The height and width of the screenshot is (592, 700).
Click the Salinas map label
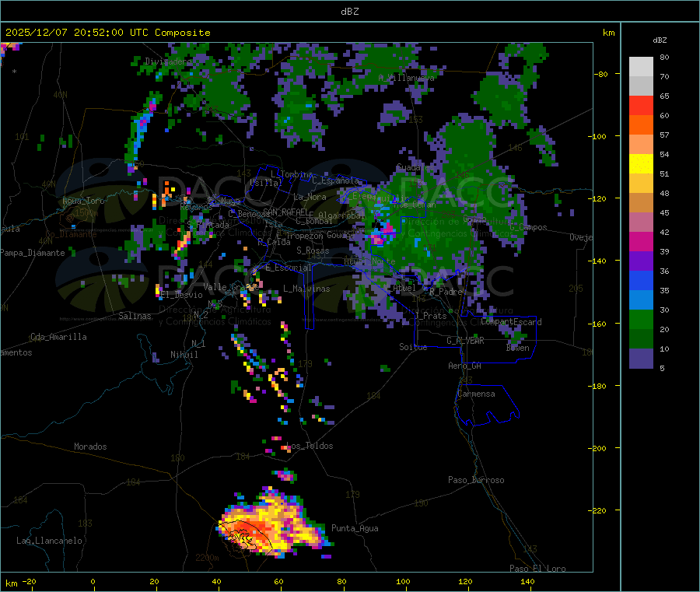(x=135, y=316)
